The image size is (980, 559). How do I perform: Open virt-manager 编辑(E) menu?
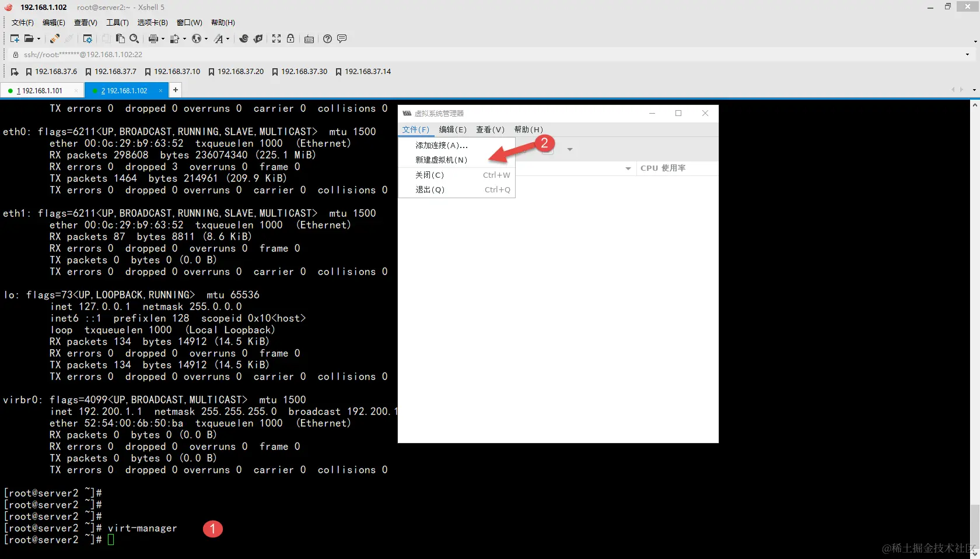pyautogui.click(x=453, y=129)
